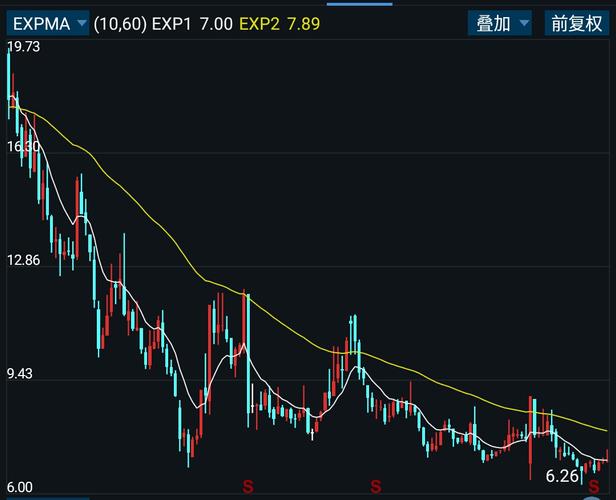Click the 9.43 price axis label
Screen dimensions: 616x500
click(x=20, y=374)
